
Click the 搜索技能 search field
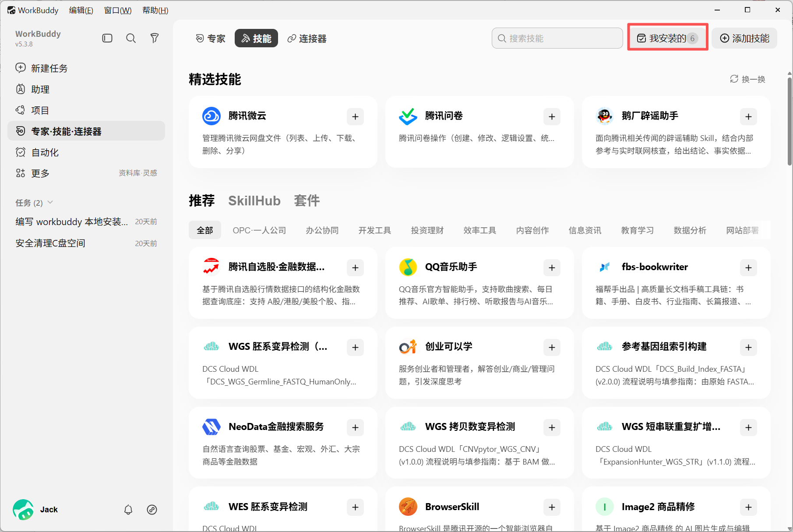pos(557,38)
